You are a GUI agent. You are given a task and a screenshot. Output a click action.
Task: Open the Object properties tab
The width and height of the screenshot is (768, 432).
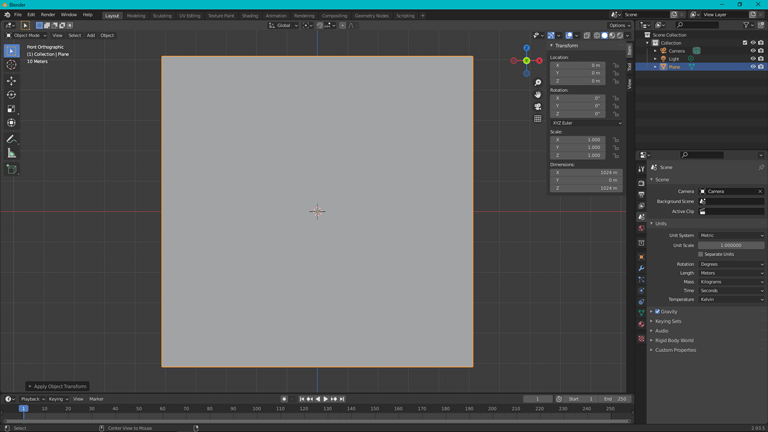[641, 257]
